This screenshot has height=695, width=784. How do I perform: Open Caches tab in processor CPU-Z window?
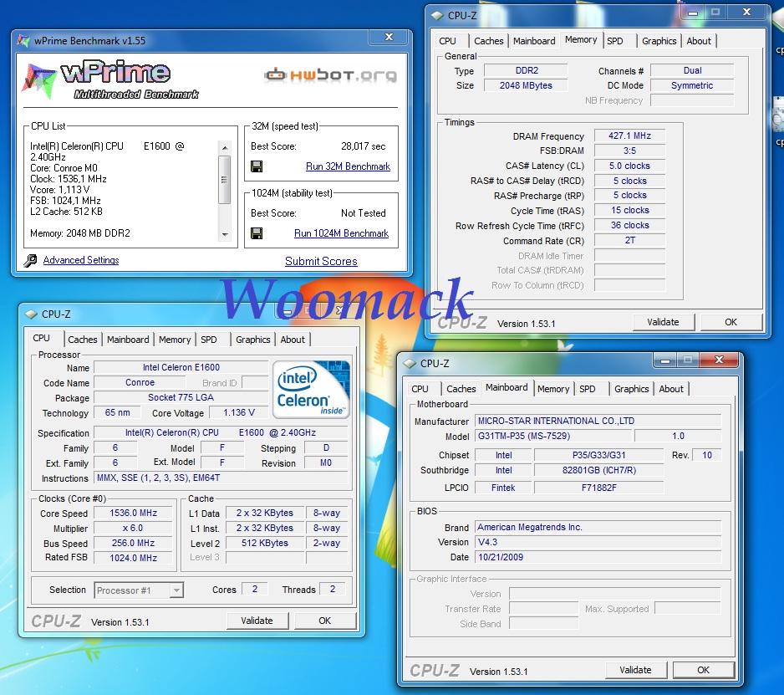click(x=83, y=340)
